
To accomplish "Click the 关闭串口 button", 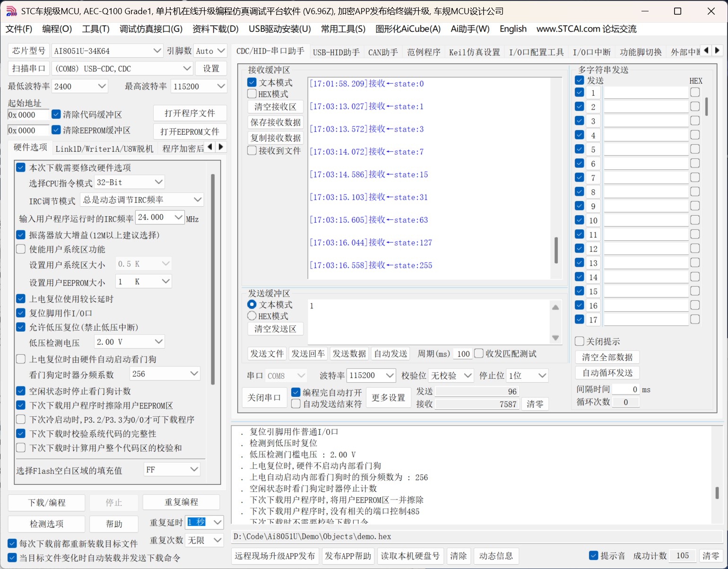I will coord(264,398).
